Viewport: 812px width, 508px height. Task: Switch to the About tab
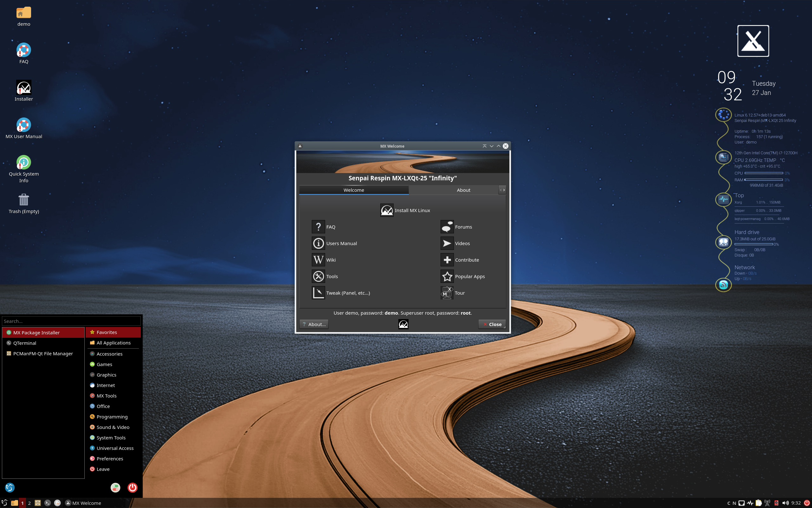[x=463, y=190]
